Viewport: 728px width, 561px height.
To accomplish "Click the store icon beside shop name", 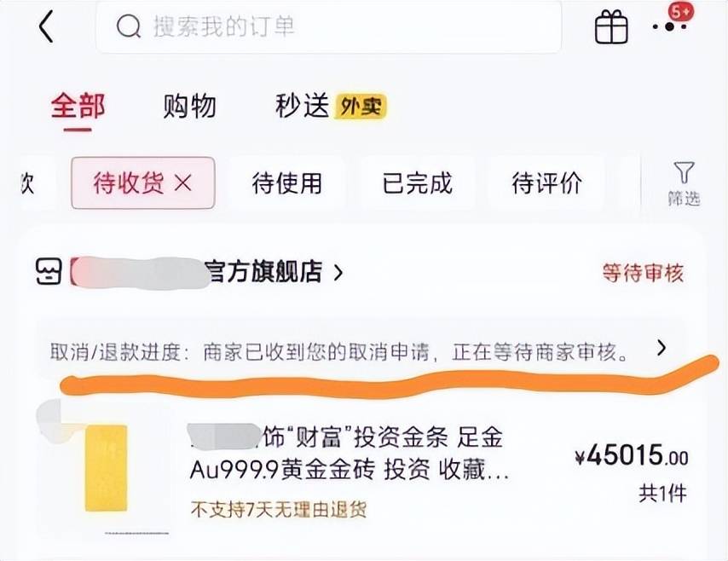I will pos(49,272).
